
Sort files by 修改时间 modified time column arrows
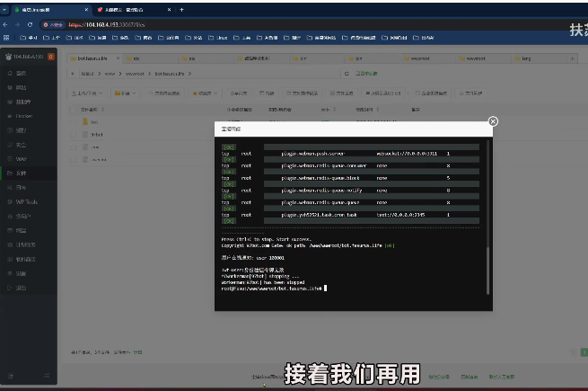pos(378,110)
